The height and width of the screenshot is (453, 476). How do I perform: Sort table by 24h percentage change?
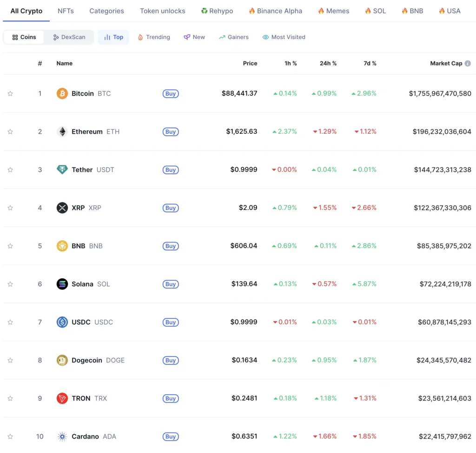click(328, 63)
